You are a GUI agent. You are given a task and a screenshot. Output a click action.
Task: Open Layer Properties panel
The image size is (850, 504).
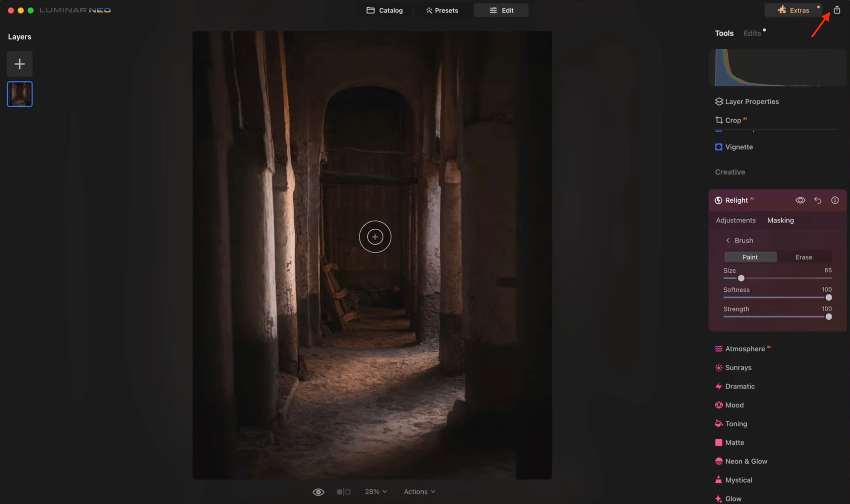click(x=751, y=102)
